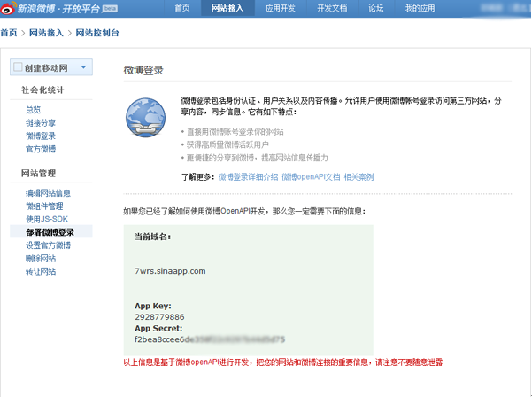The height and width of the screenshot is (397, 532).
Task: Go to 应用开发 in top navigation
Action: pyautogui.click(x=281, y=8)
